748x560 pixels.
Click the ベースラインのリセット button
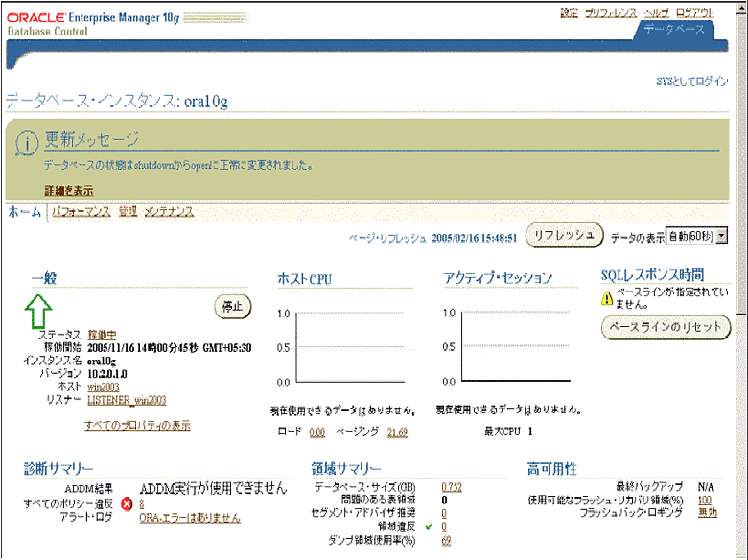(x=665, y=327)
